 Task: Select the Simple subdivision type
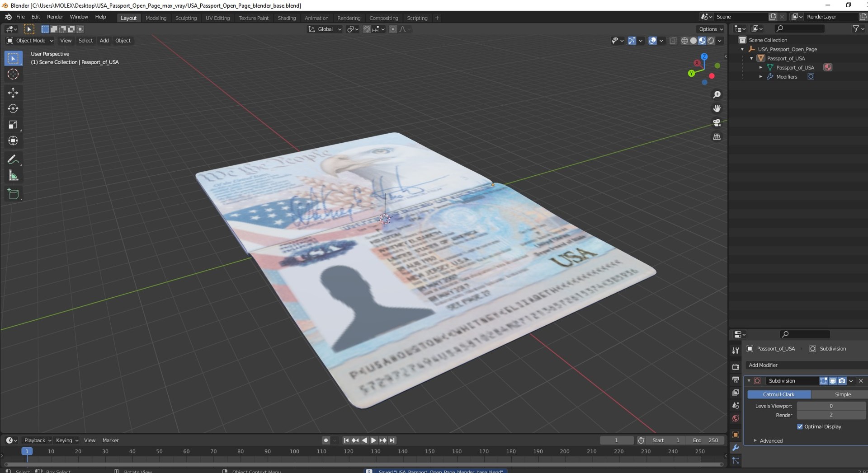[x=839, y=394]
